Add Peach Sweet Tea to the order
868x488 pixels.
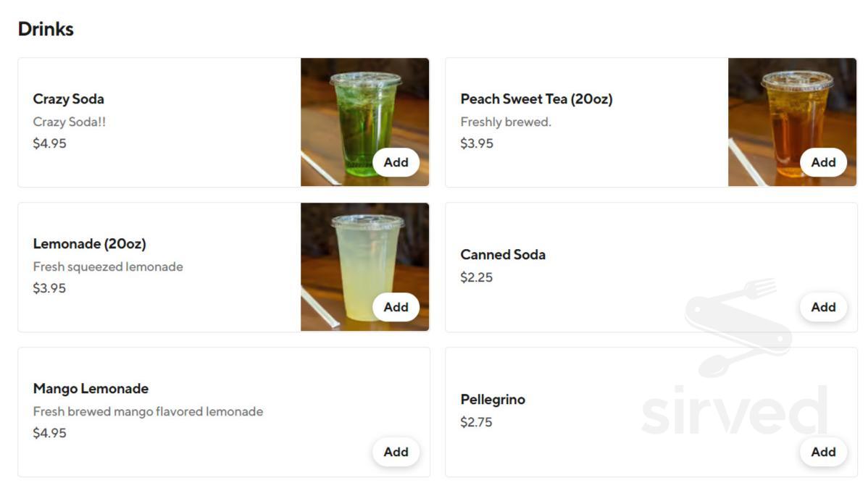(823, 162)
